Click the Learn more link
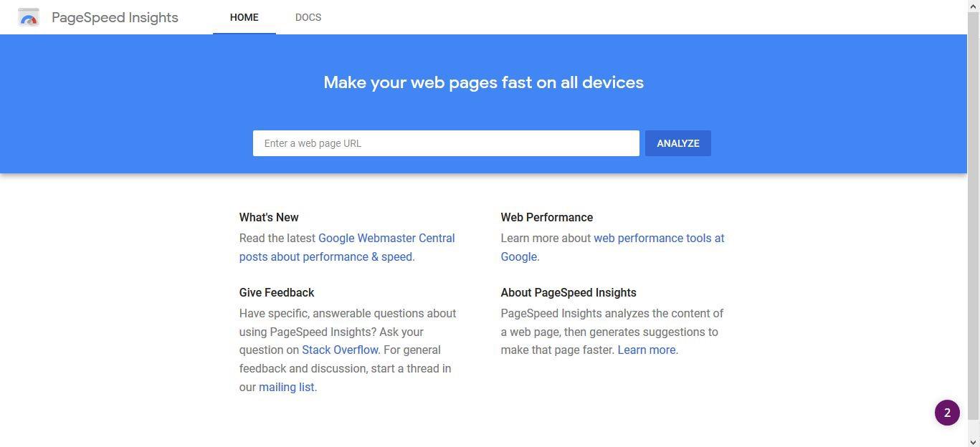 coord(647,350)
